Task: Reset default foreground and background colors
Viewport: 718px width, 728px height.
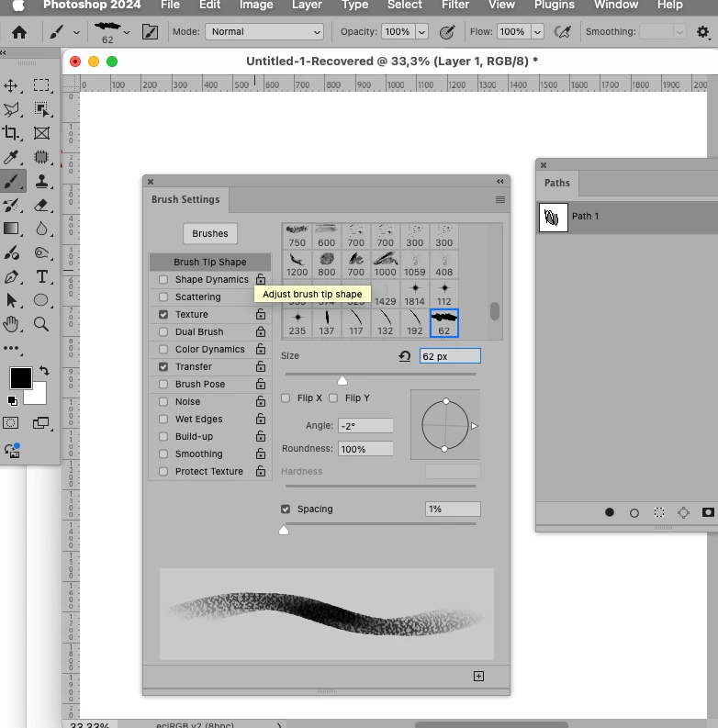Action: 13,400
